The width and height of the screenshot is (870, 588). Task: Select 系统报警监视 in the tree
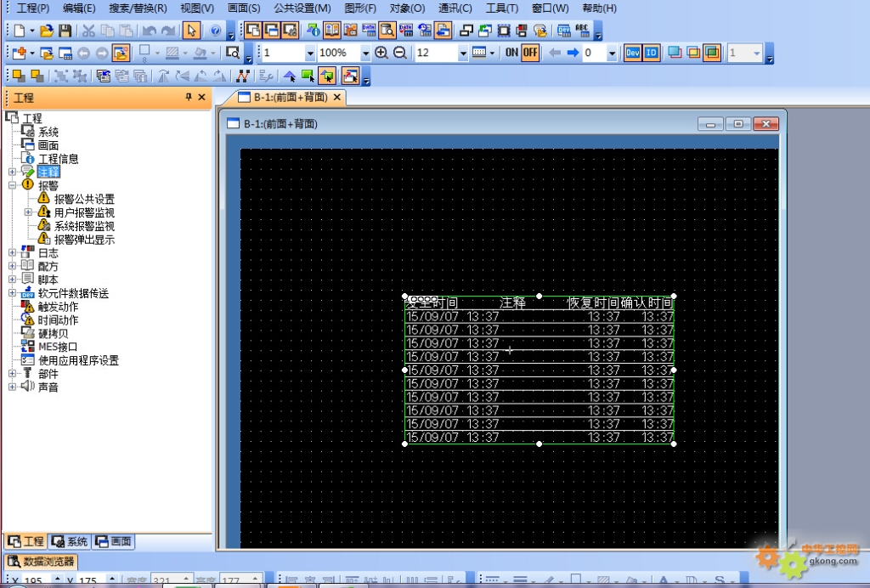click(84, 226)
